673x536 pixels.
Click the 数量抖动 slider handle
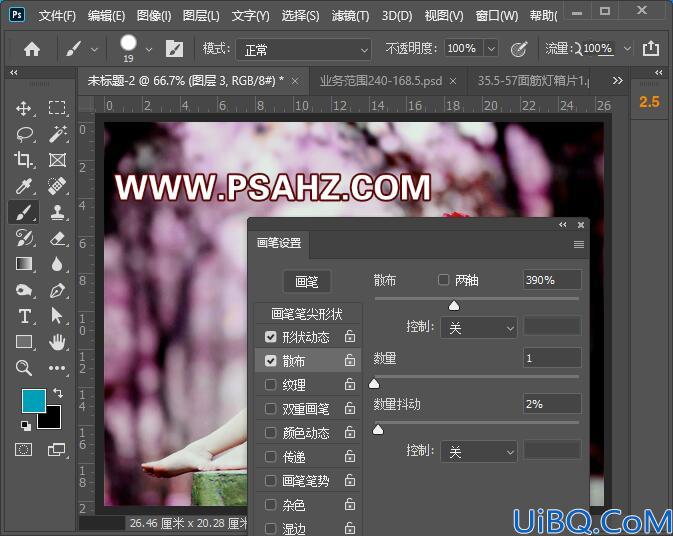(x=378, y=429)
